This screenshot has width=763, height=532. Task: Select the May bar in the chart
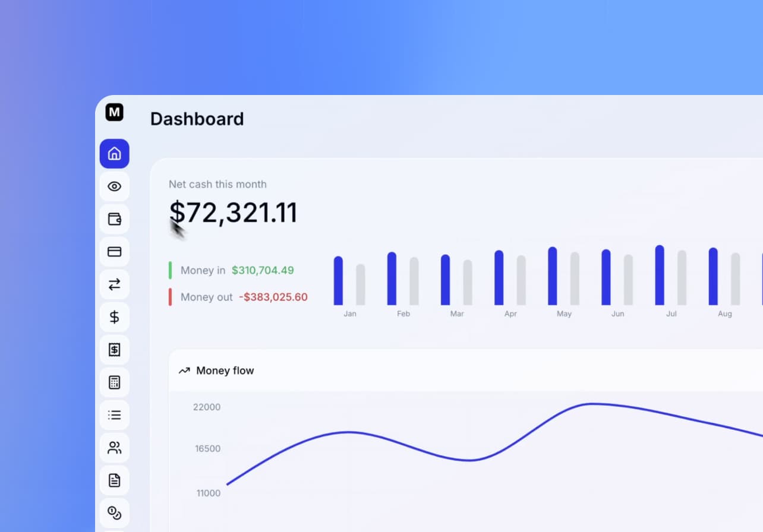[x=552, y=277]
